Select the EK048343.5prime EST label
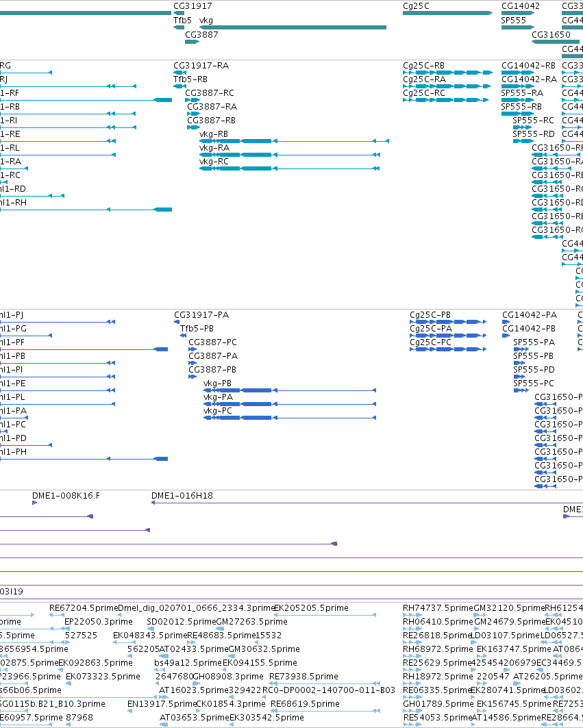 click(150, 636)
